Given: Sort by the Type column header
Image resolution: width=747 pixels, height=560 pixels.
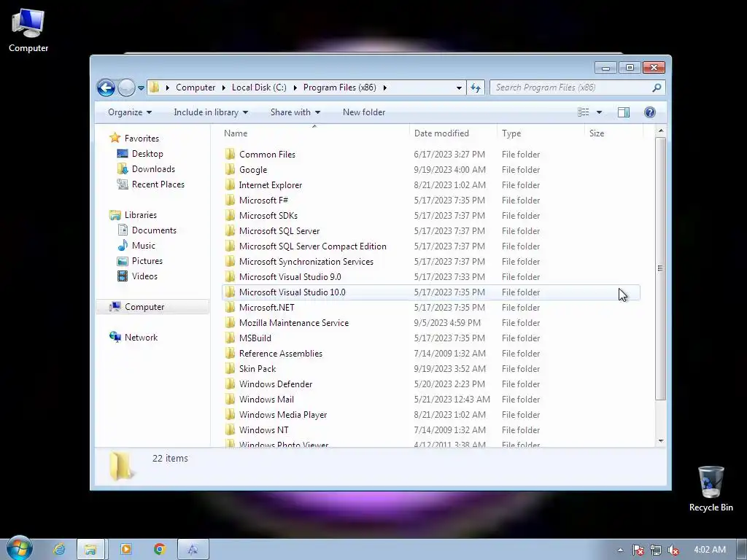Looking at the screenshot, I should [x=541, y=133].
